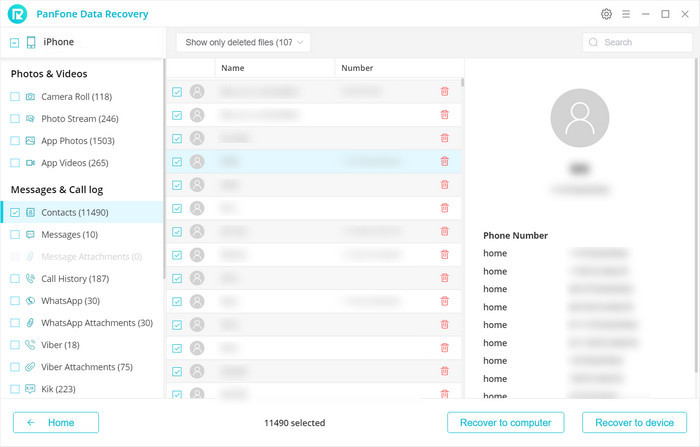The width and height of the screenshot is (700, 447).
Task: Click the contact details panel scrollbar
Action: click(x=696, y=215)
